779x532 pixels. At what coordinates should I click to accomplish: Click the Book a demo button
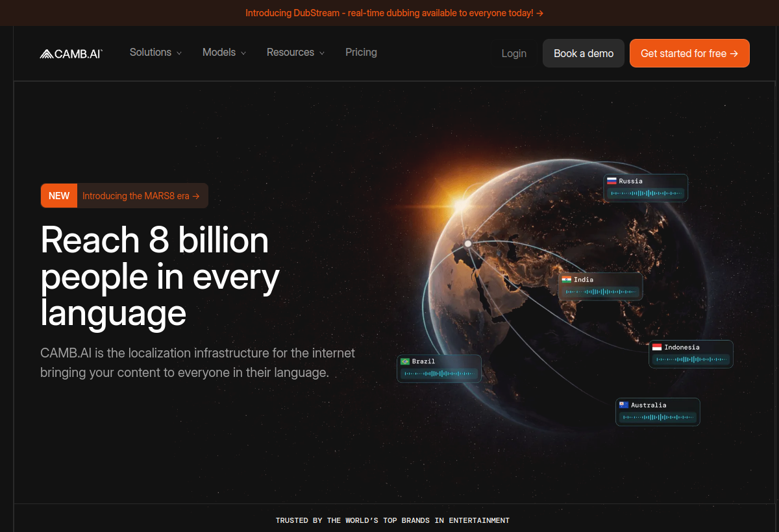tap(584, 53)
